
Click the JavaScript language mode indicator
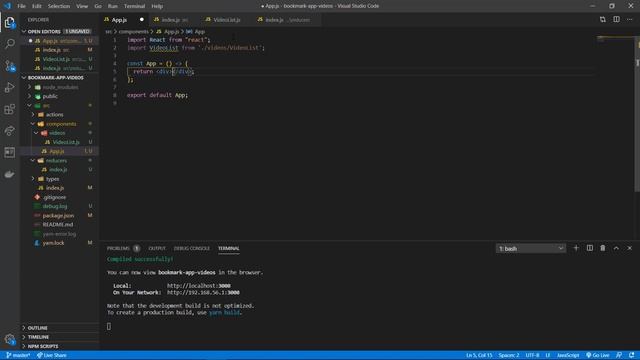point(568,355)
